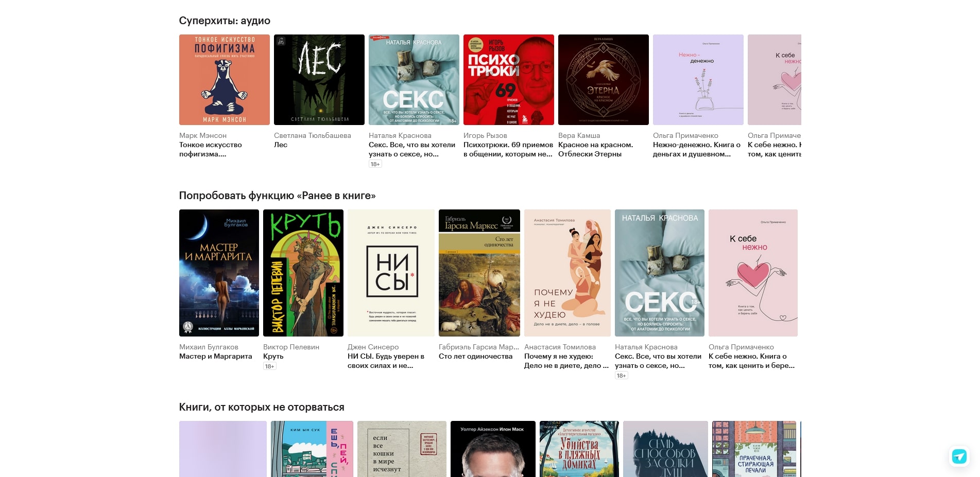The width and height of the screenshot is (980, 477).
Task: Open the Telegram chat floating button
Action: 959,456
